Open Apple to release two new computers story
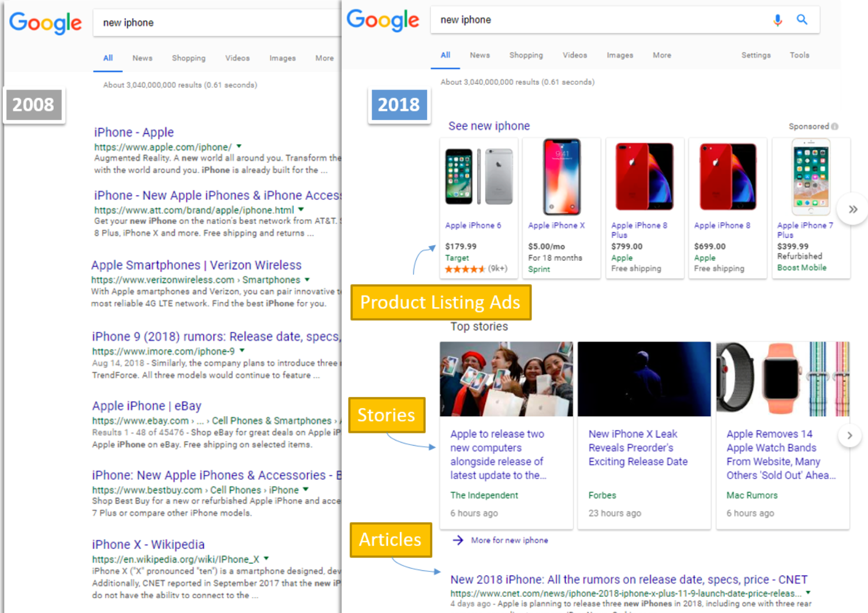Screen dimensions: 868x613 498,455
